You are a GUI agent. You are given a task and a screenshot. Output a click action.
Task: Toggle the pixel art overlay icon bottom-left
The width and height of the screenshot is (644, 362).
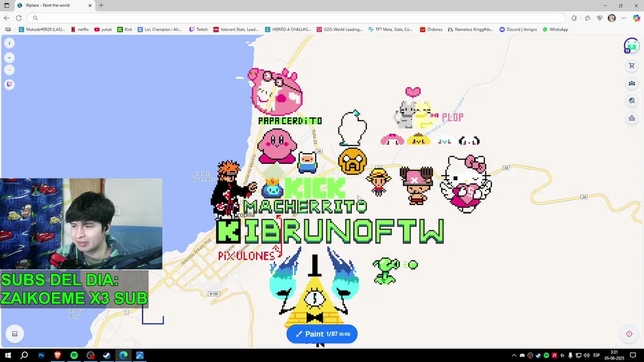click(x=15, y=334)
